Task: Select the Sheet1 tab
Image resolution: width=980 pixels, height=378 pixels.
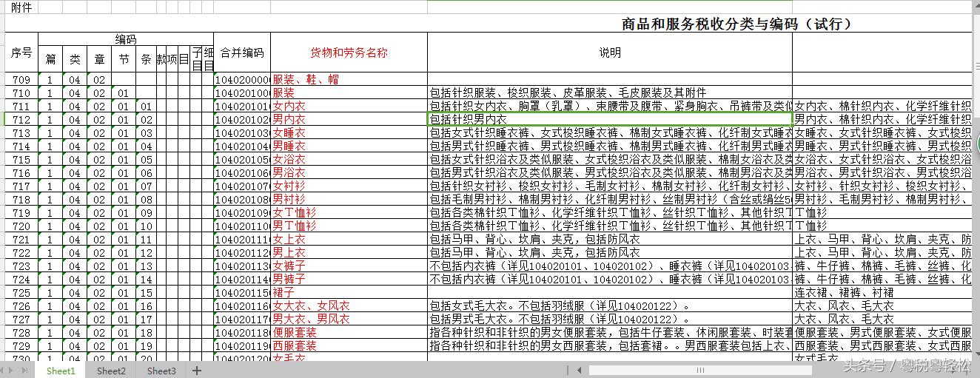Action: [x=61, y=371]
